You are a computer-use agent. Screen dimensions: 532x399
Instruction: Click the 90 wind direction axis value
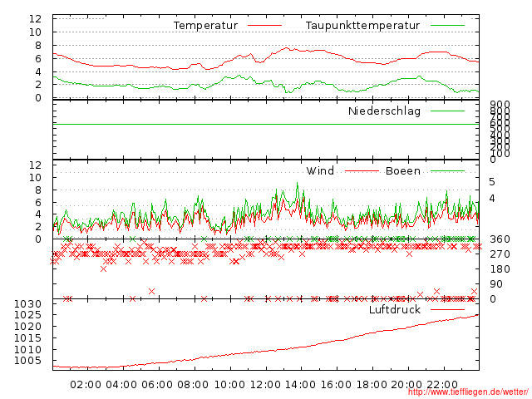coord(496,284)
